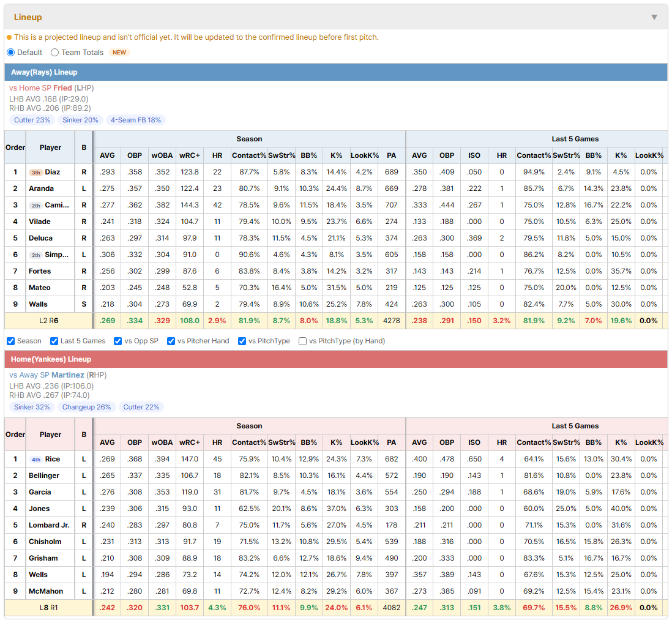Select the Cutter 23% pitch chip
This screenshot has height=623, width=672.
(x=32, y=120)
